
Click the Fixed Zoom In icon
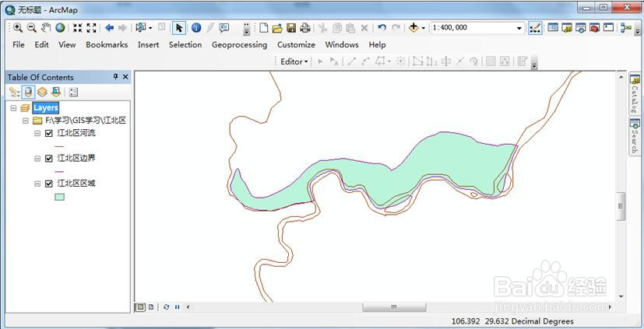point(78,28)
